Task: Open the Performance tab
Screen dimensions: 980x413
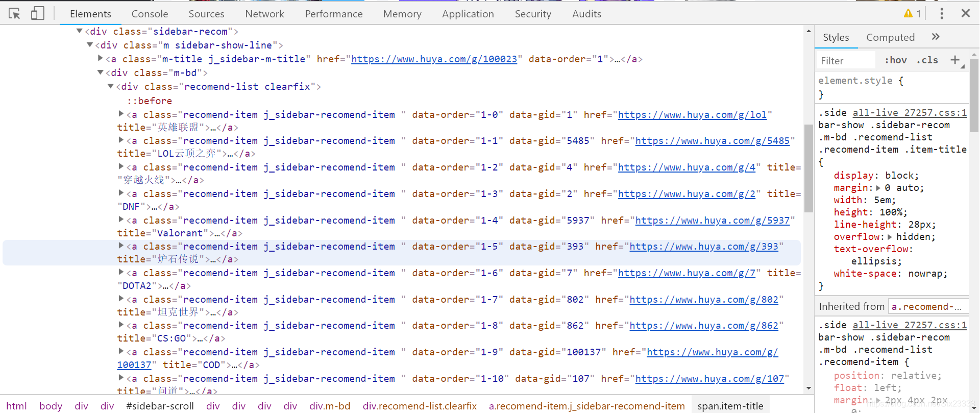Action: tap(334, 14)
